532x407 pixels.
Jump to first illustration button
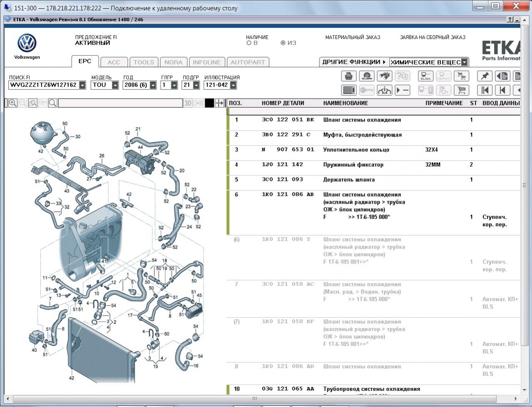(x=485, y=90)
